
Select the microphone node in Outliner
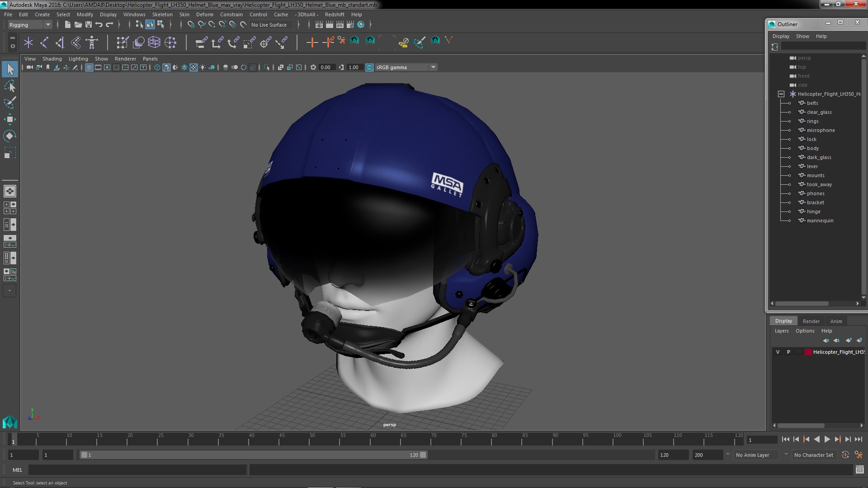[821, 130]
